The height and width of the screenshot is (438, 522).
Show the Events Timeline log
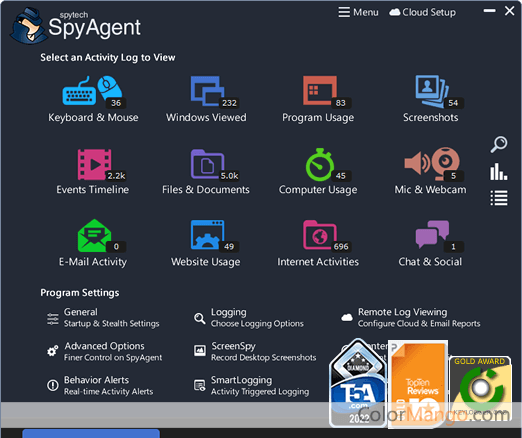[93, 172]
